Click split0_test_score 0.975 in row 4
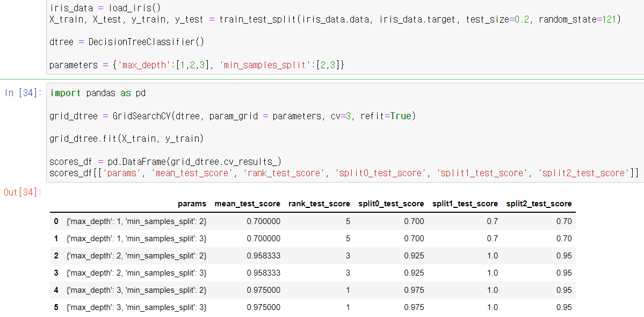This screenshot has width=644, height=317. click(414, 290)
